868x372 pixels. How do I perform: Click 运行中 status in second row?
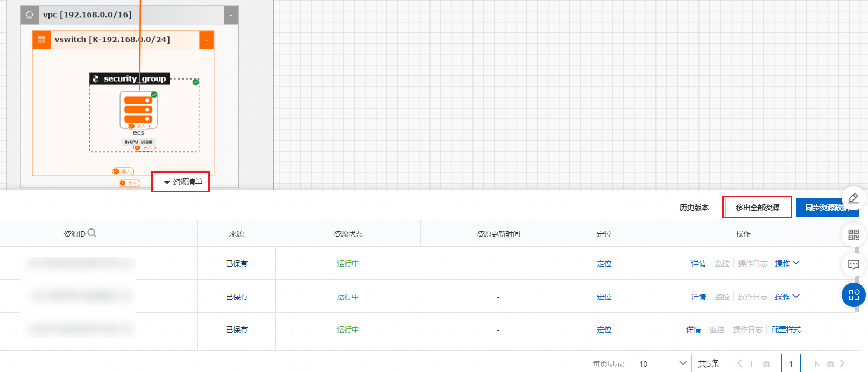pos(348,297)
